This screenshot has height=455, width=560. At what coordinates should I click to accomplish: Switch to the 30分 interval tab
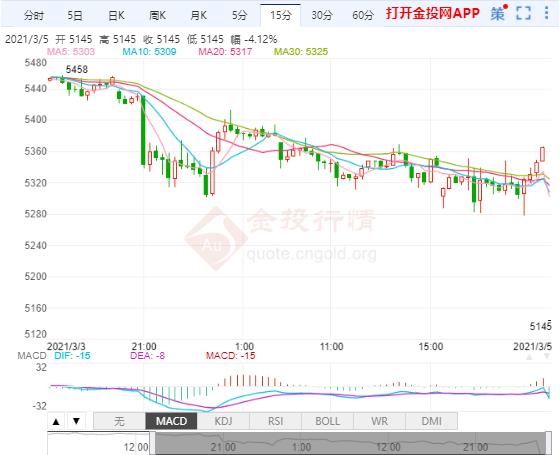321,15
